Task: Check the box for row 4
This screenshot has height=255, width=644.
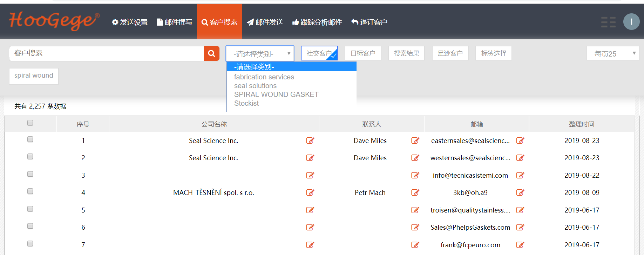Action: click(30, 191)
